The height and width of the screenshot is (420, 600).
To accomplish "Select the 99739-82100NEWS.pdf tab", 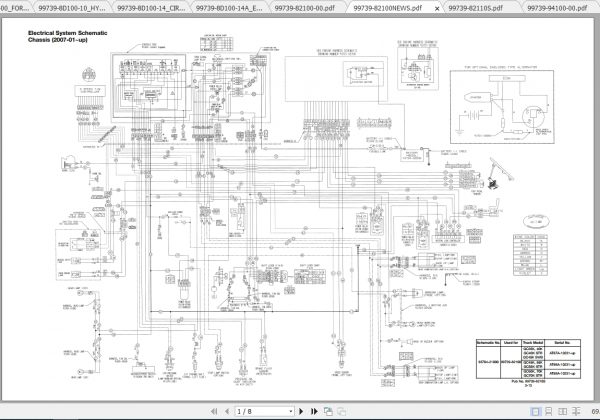I will pos(388,8).
